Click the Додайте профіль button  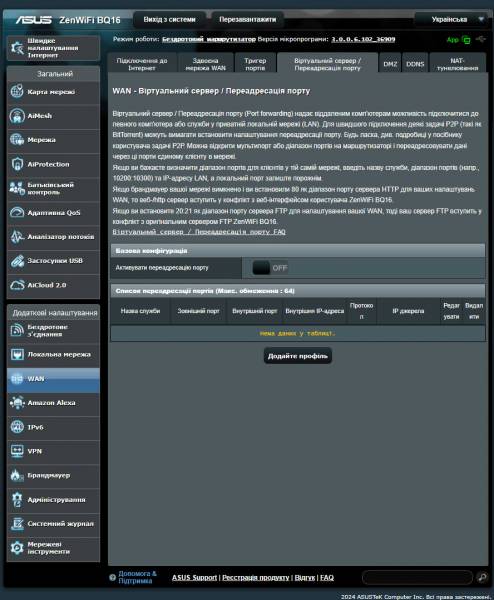[298, 356]
